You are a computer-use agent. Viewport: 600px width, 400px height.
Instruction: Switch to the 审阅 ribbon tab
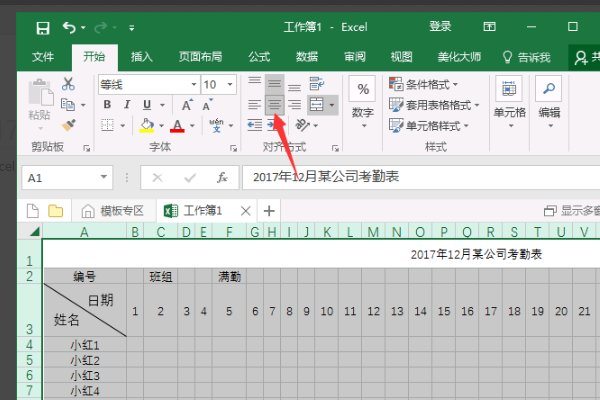click(355, 57)
